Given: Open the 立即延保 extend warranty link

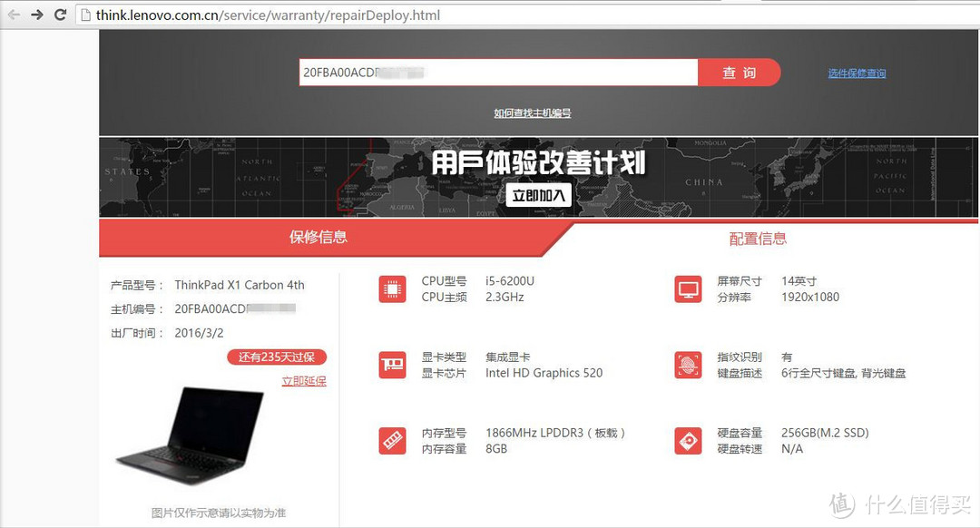Looking at the screenshot, I should (304, 381).
